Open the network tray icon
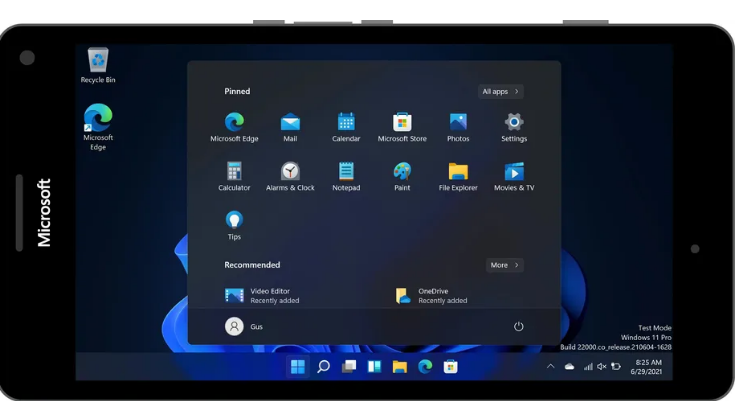The width and height of the screenshot is (737, 401). click(588, 366)
